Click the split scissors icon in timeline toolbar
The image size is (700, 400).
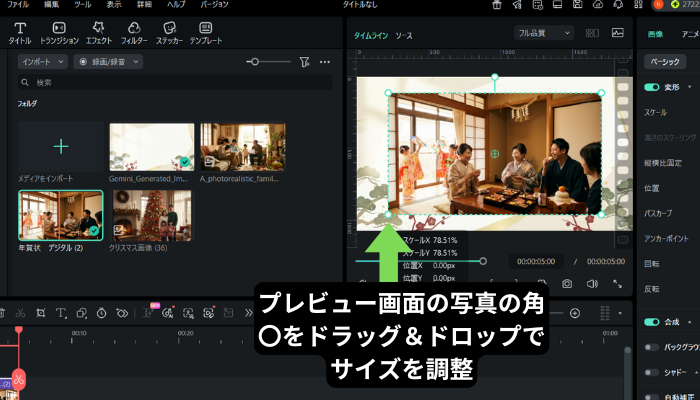[x=20, y=313]
